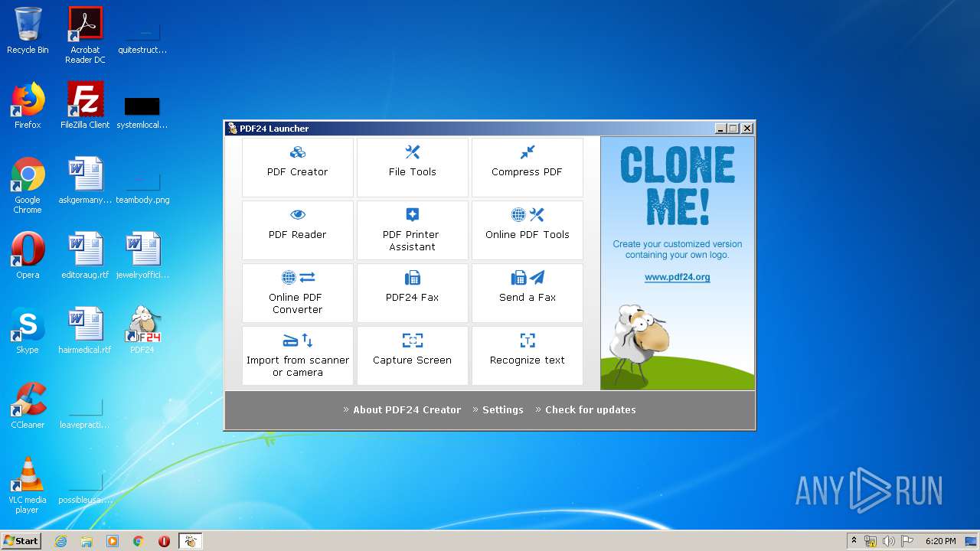Click the About PDF24 Creator link
Screen dimensions: 980x551
click(x=407, y=410)
